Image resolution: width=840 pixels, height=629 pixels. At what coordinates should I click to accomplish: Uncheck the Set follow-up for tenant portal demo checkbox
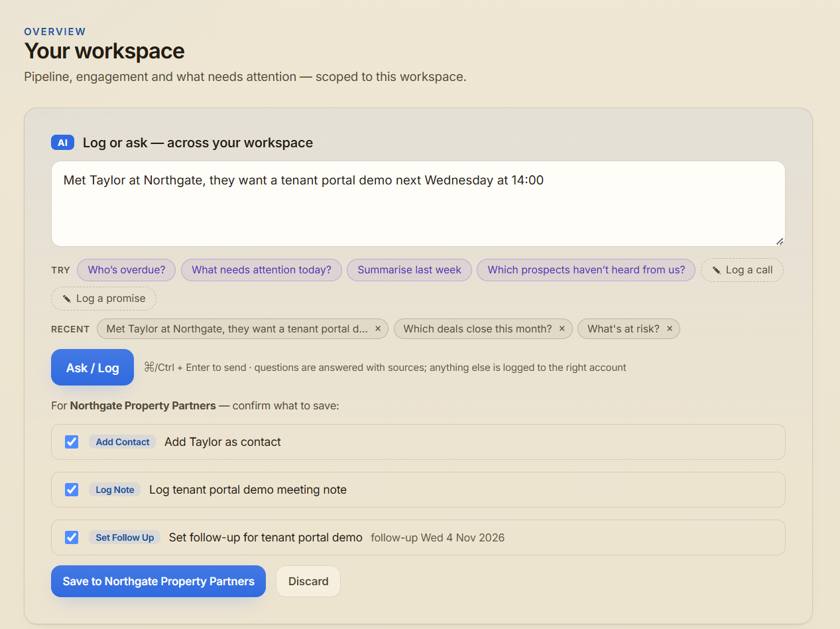coord(72,537)
